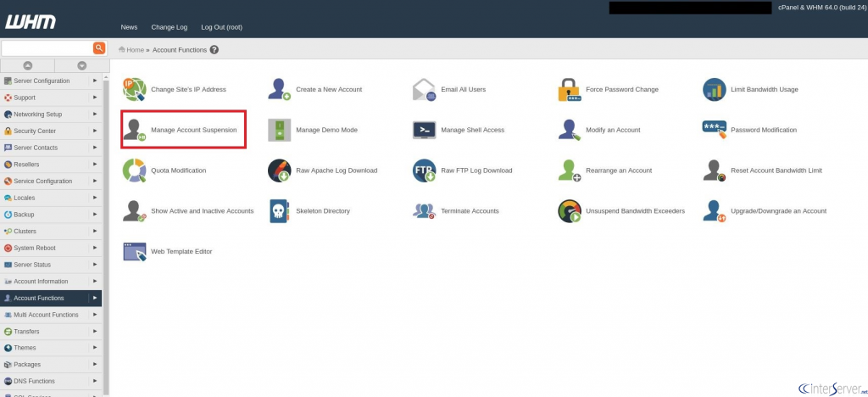Open the Raw FTP Log Download icon
The width and height of the screenshot is (868, 397).
tap(424, 171)
